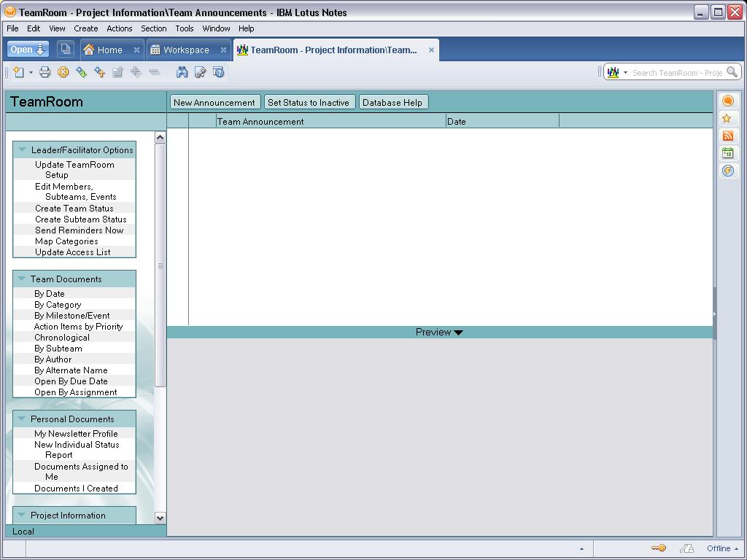The width and height of the screenshot is (747, 560).
Task: Open Update TeamRoom Setup link
Action: point(74,169)
